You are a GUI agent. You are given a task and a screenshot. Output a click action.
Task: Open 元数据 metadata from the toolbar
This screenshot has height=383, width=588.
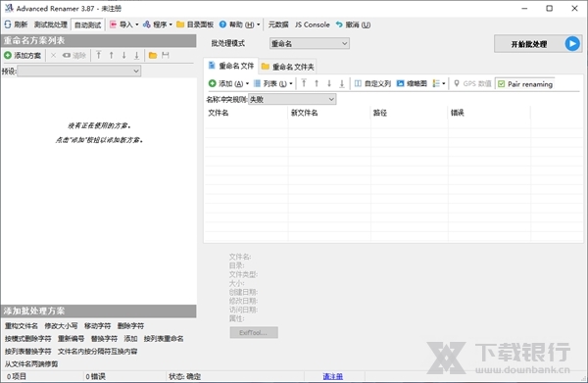click(278, 24)
